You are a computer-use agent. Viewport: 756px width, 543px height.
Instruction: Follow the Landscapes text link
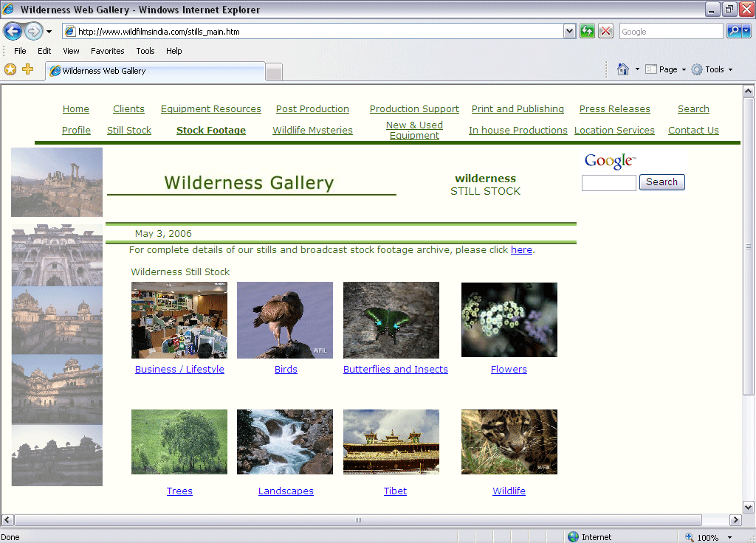coord(286,491)
